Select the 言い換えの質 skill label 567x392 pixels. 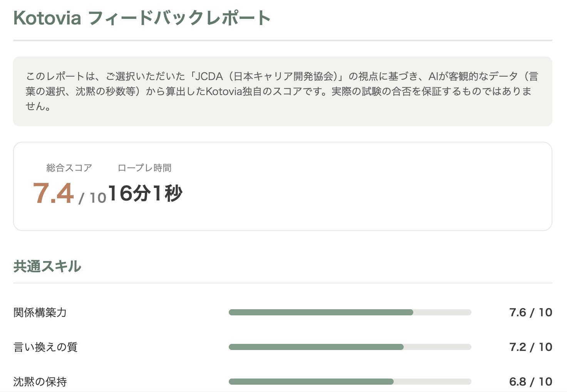point(45,347)
